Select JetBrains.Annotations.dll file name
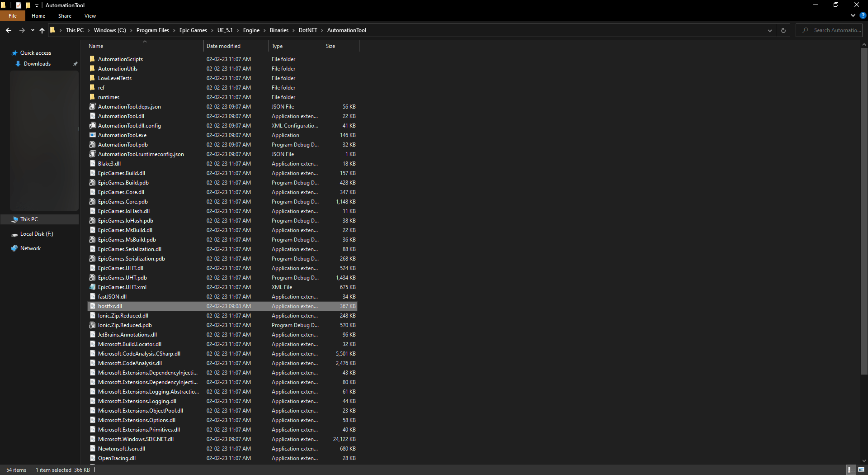This screenshot has width=868, height=475. [x=127, y=335]
